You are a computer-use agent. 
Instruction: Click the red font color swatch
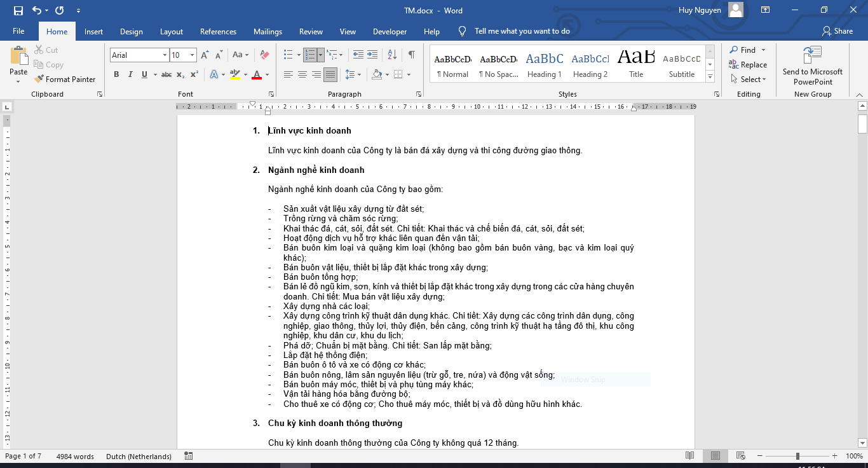point(257,74)
